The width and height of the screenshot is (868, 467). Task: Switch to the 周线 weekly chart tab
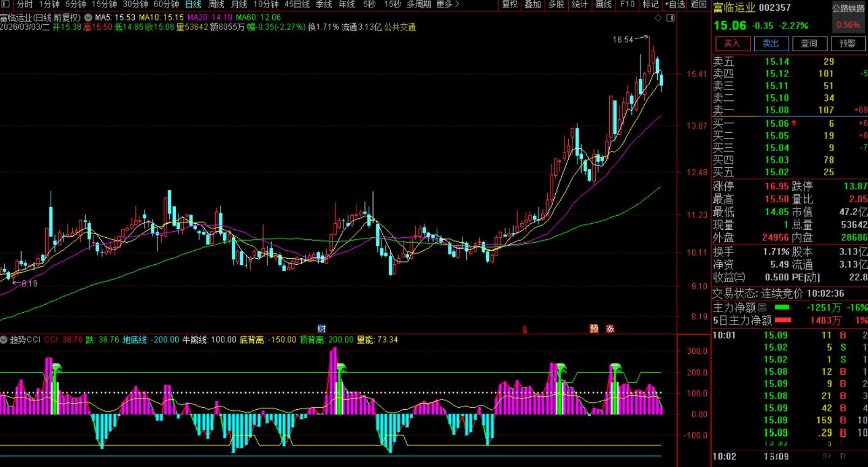point(216,4)
